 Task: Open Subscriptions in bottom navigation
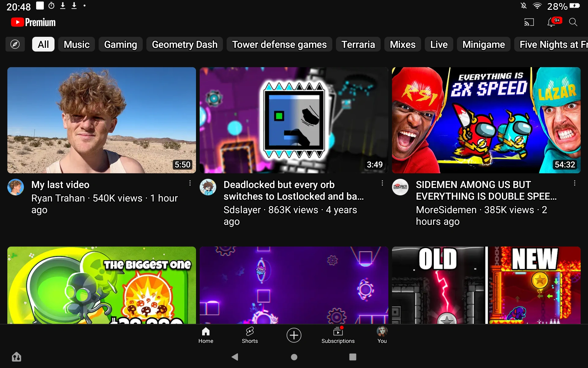pyautogui.click(x=338, y=335)
